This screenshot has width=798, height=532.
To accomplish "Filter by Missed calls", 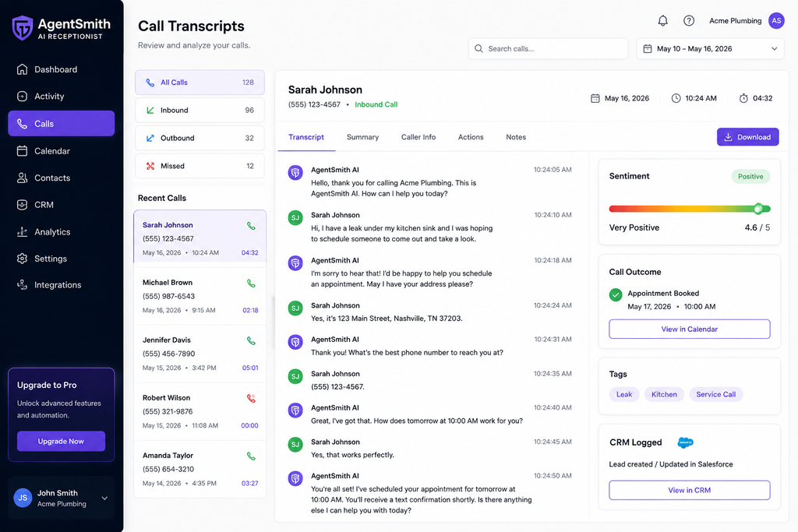I will coord(199,166).
